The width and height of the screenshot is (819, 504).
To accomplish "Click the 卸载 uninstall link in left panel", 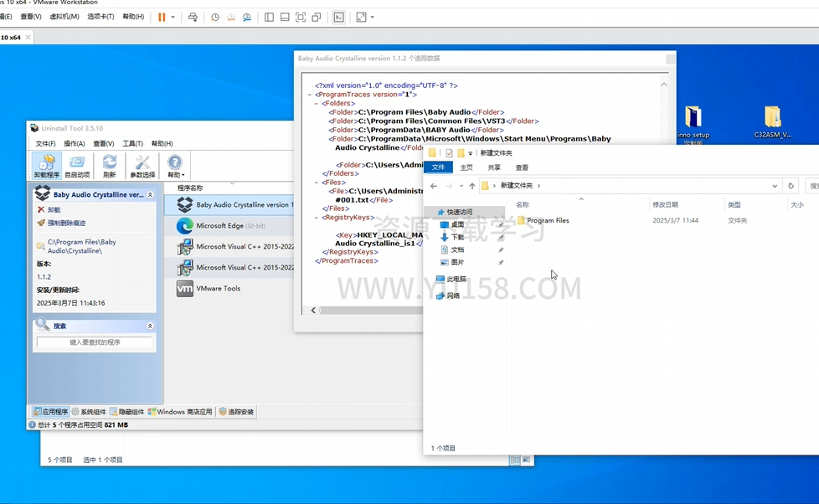I will click(x=54, y=210).
